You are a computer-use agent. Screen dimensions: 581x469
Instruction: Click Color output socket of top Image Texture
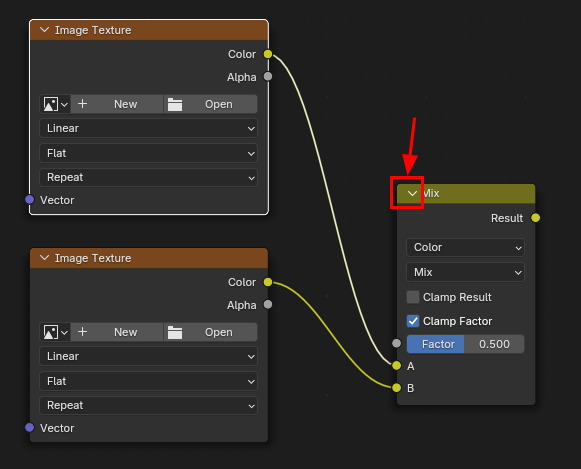(x=268, y=54)
